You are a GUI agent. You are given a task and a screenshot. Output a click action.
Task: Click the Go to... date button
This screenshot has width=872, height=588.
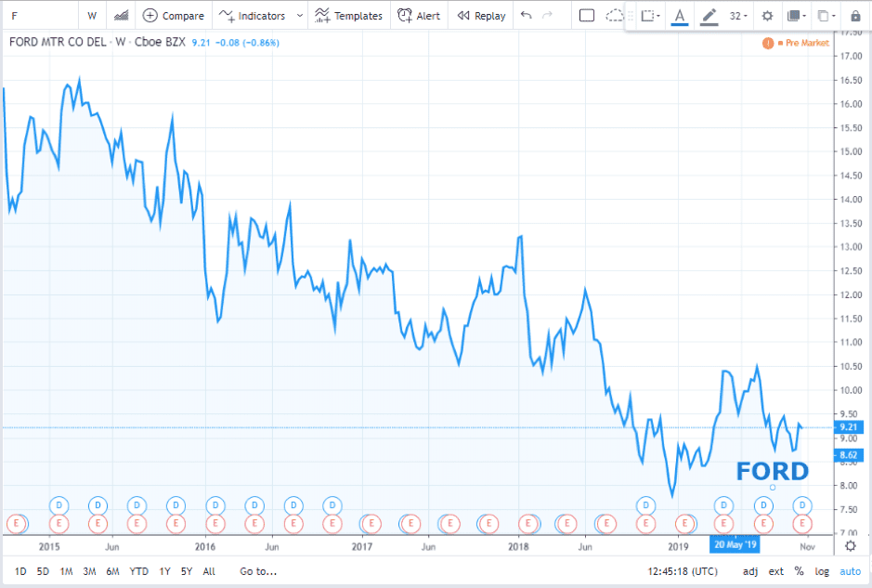(x=258, y=571)
